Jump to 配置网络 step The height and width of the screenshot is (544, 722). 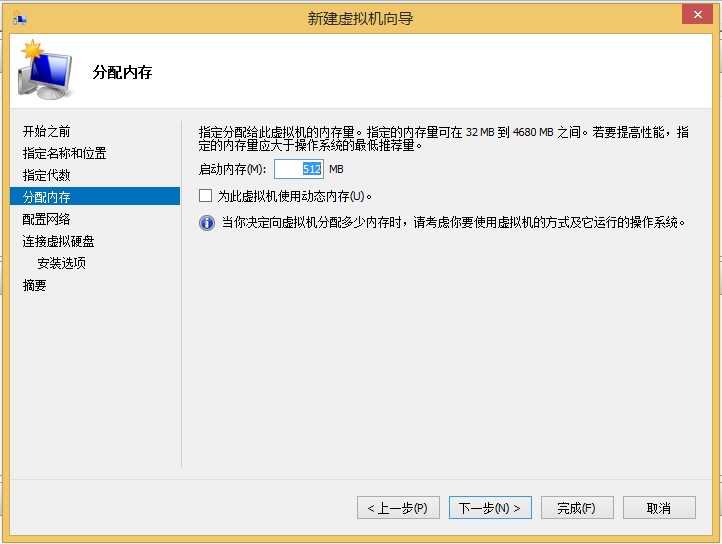point(47,219)
